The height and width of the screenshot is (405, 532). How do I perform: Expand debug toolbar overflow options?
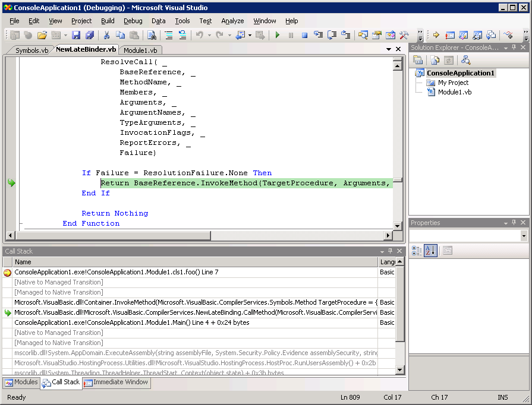point(526,35)
